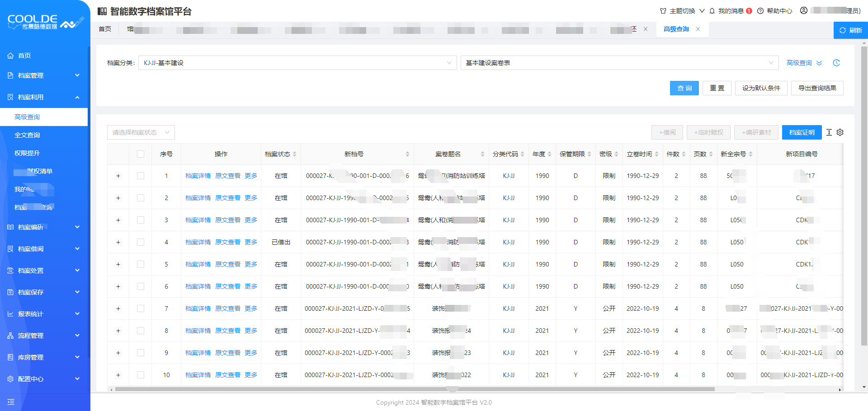Toggle the select-all header checkbox
The height and width of the screenshot is (411, 868).
tap(141, 154)
